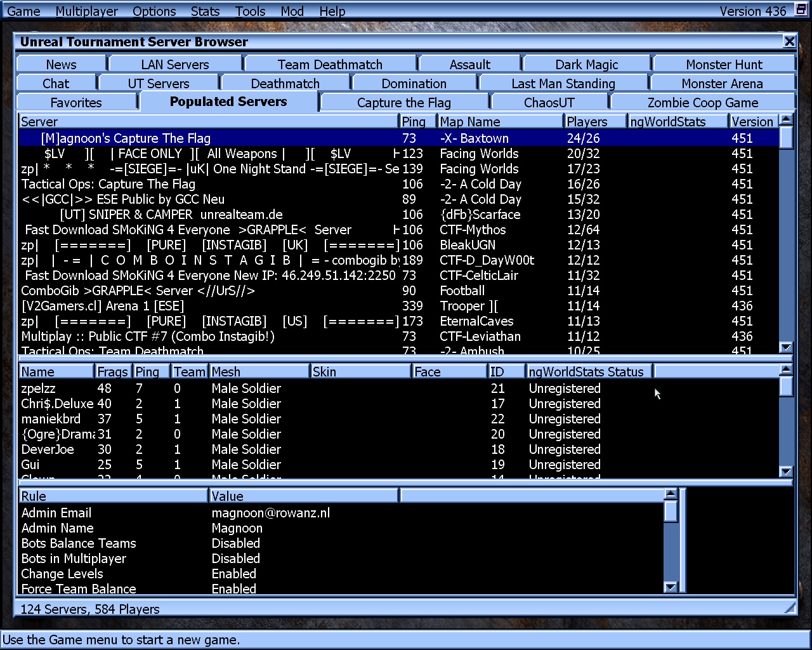Select ComboGib >GRAPPLE< Server row
The height and width of the screenshot is (650, 812).
coord(399,291)
